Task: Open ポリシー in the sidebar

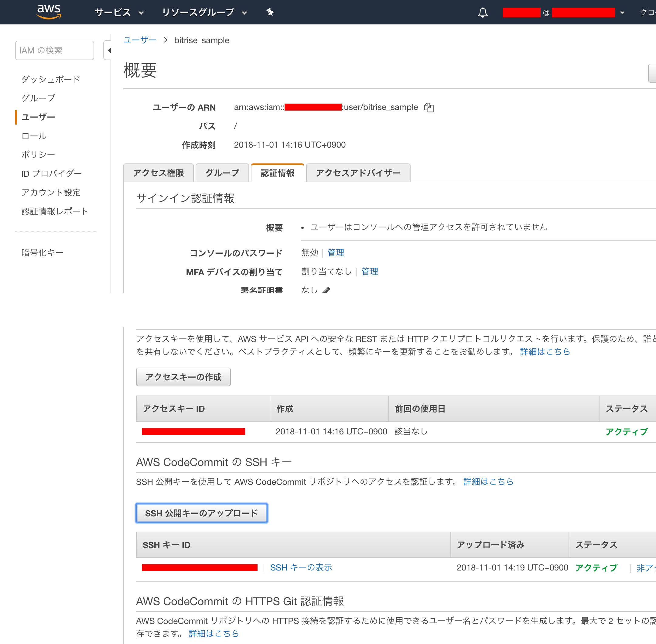Action: click(x=38, y=155)
